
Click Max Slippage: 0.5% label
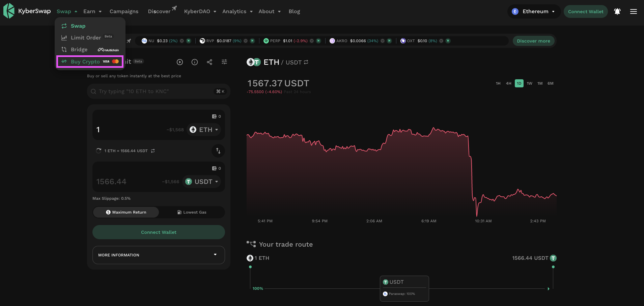pos(111,198)
